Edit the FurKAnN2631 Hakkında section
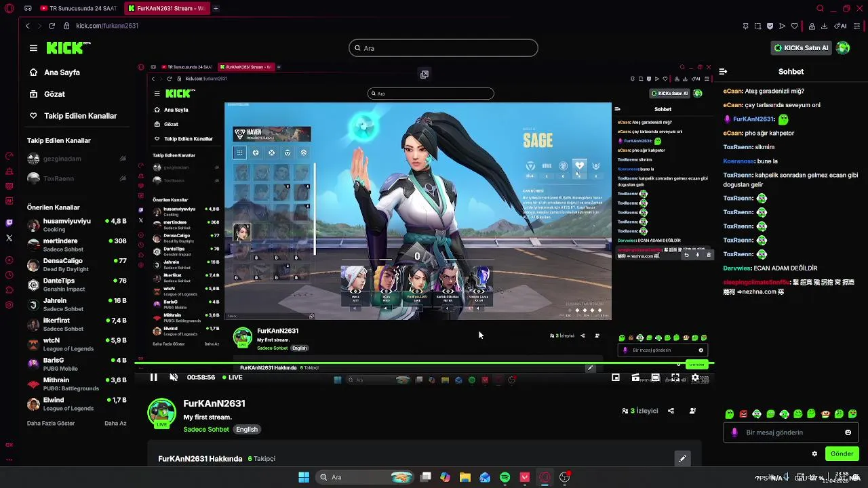This screenshot has height=488, width=868. pyautogui.click(x=682, y=459)
